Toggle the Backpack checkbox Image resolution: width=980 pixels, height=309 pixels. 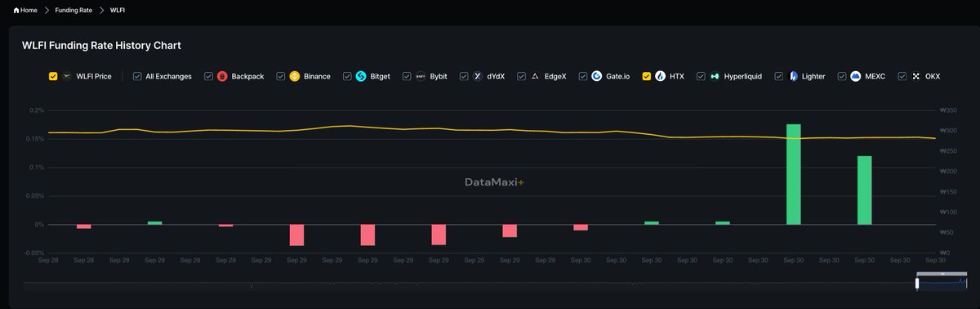click(x=207, y=76)
